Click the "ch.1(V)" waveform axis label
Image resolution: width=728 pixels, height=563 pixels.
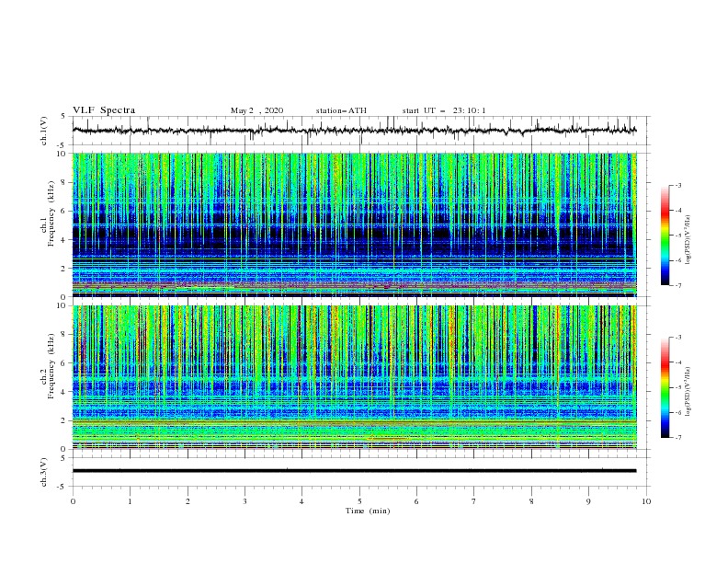tap(44, 131)
